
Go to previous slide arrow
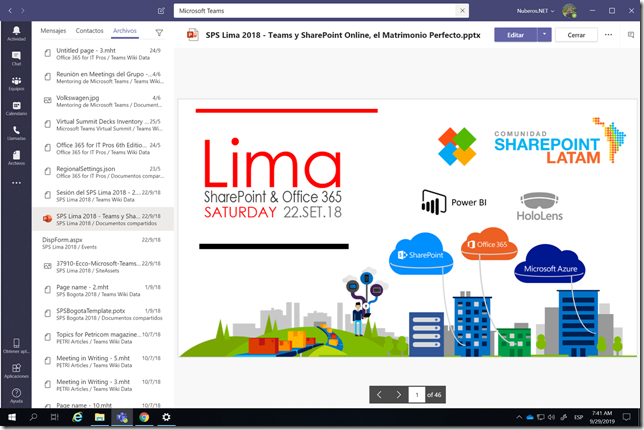click(x=379, y=395)
